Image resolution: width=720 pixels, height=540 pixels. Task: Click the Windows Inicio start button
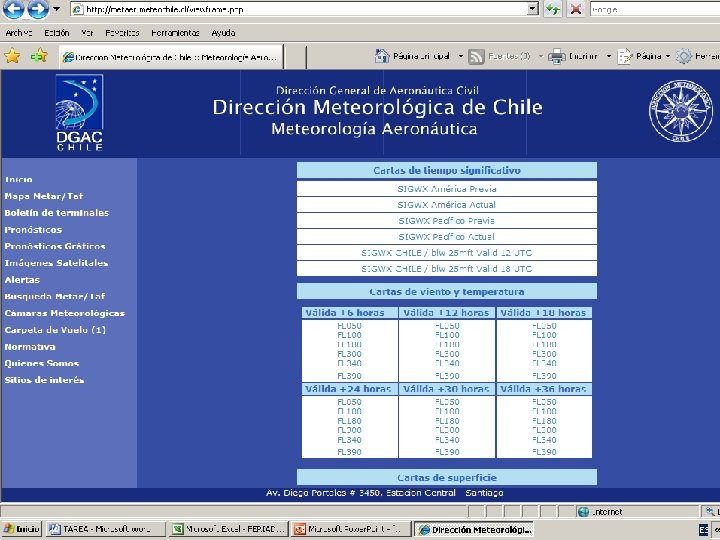click(x=21, y=529)
